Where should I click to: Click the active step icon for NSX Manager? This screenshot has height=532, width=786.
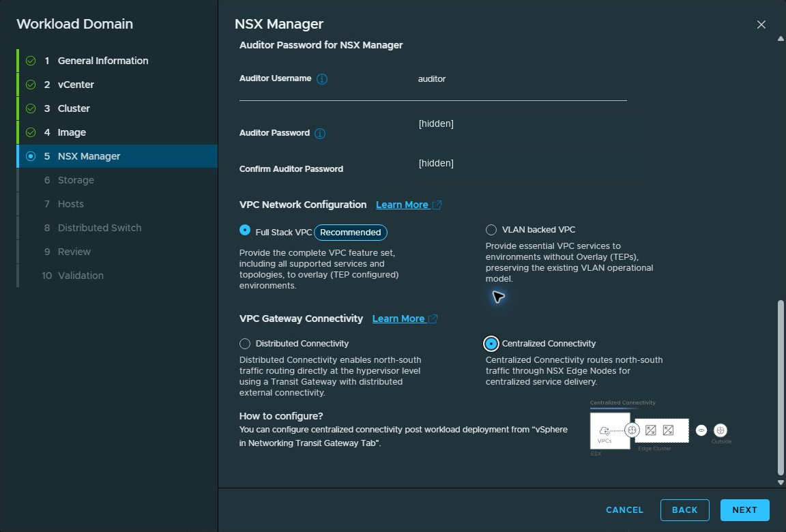pos(31,156)
